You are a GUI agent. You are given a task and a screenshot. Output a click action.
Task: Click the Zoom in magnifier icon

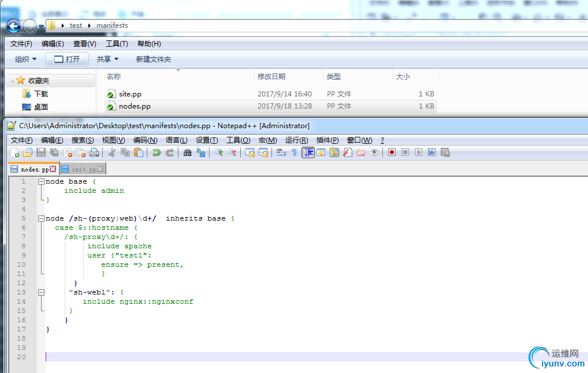pos(218,152)
